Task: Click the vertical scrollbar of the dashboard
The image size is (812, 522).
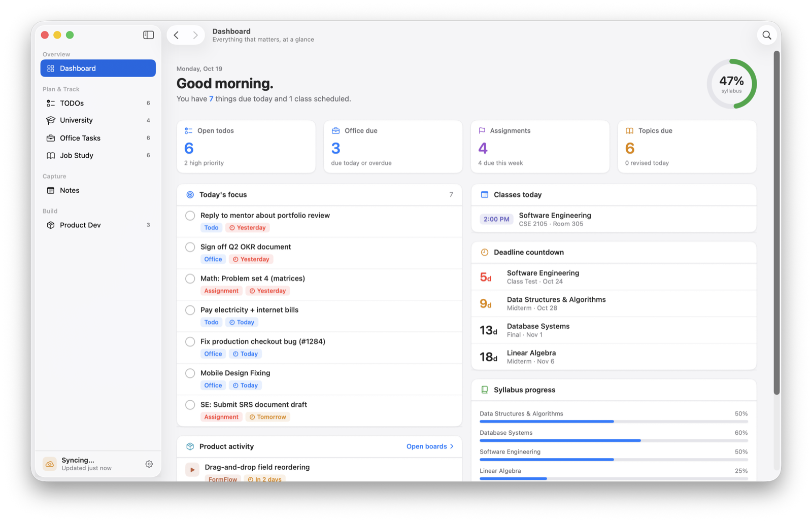Action: click(x=776, y=222)
